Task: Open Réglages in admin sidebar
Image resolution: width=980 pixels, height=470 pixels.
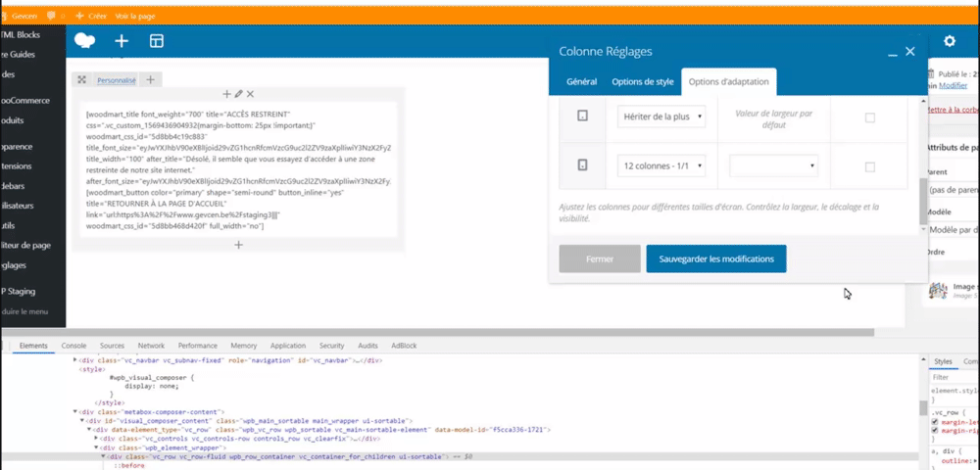Action: (x=13, y=264)
